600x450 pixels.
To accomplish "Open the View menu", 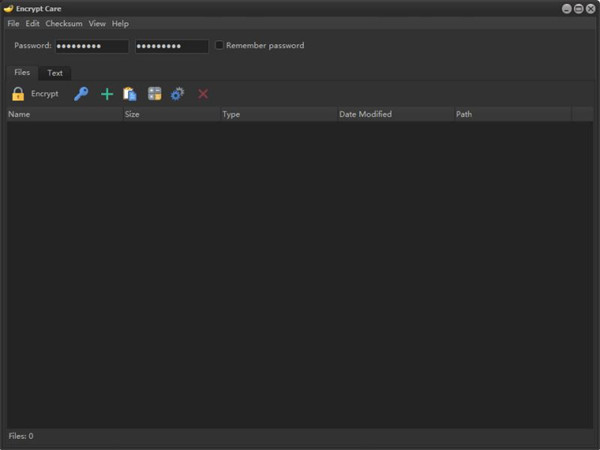I will coord(97,24).
